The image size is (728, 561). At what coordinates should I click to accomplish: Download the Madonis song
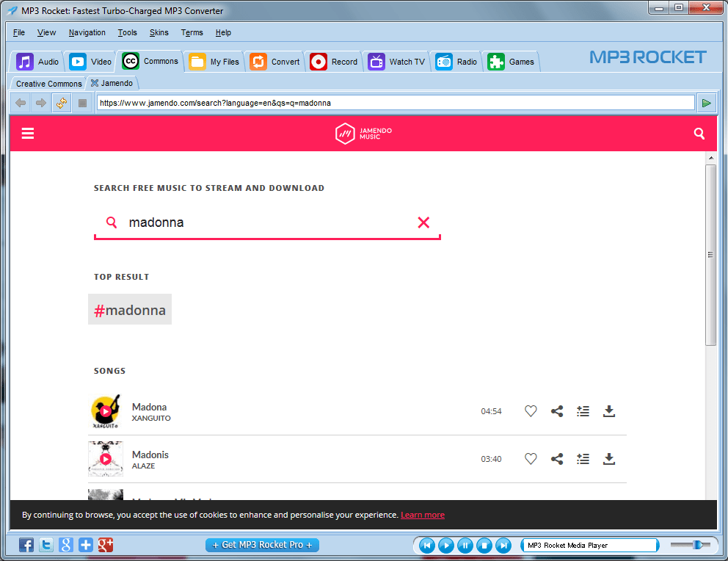[x=608, y=459]
